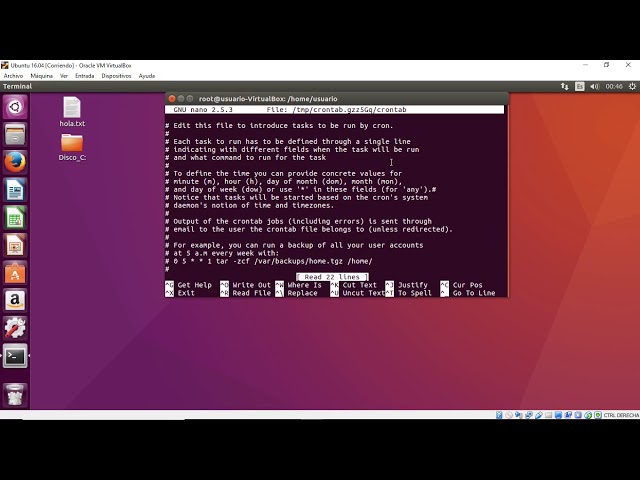
Task: Open LibreOffice Calc from the launcher
Action: click(x=15, y=218)
